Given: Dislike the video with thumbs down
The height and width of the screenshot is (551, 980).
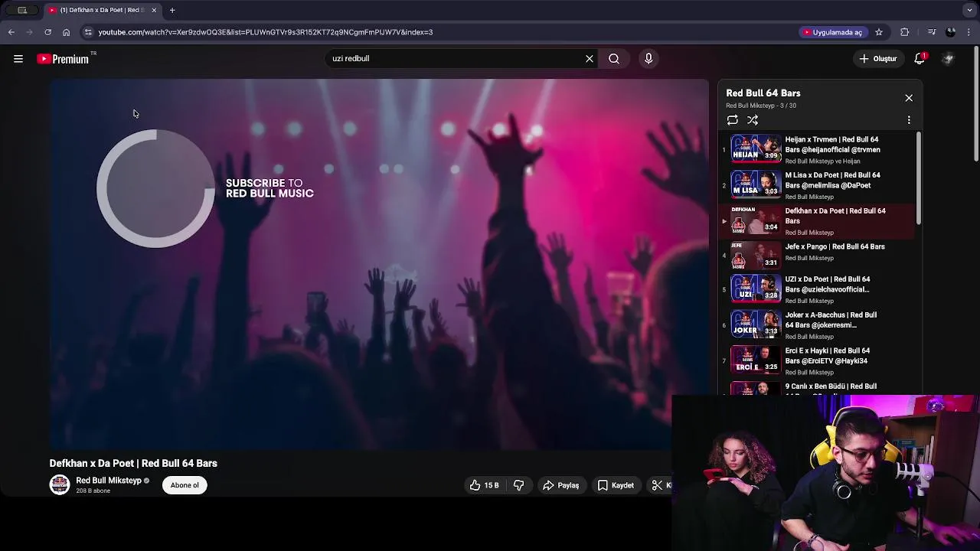Looking at the screenshot, I should (x=518, y=485).
